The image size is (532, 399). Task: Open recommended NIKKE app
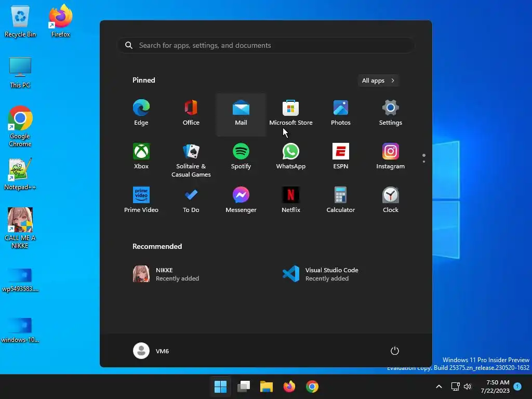166,274
